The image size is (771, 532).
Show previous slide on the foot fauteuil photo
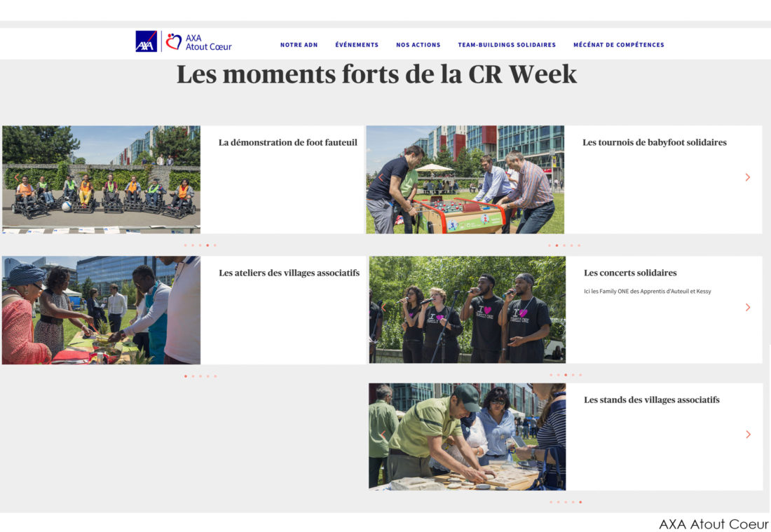(16, 177)
